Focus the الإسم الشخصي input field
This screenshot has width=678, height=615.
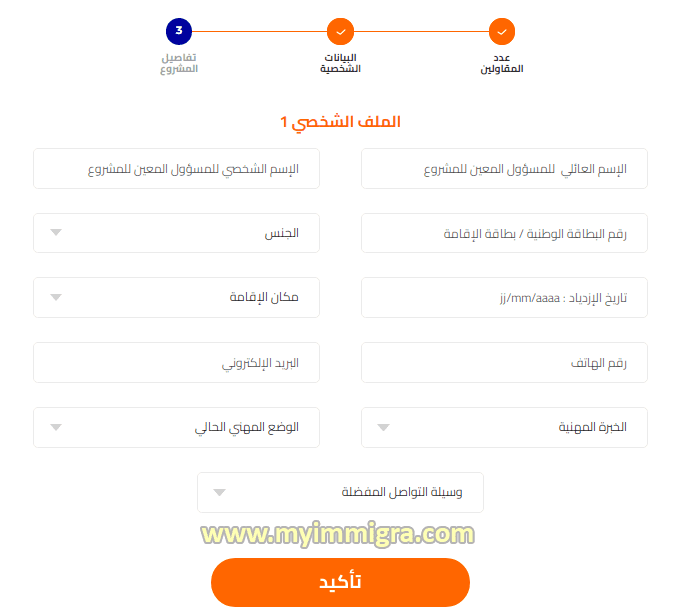(176, 169)
